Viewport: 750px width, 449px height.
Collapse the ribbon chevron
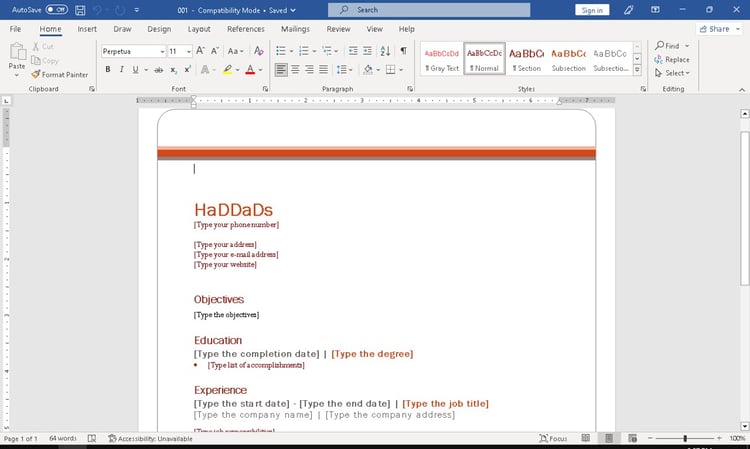(742, 89)
